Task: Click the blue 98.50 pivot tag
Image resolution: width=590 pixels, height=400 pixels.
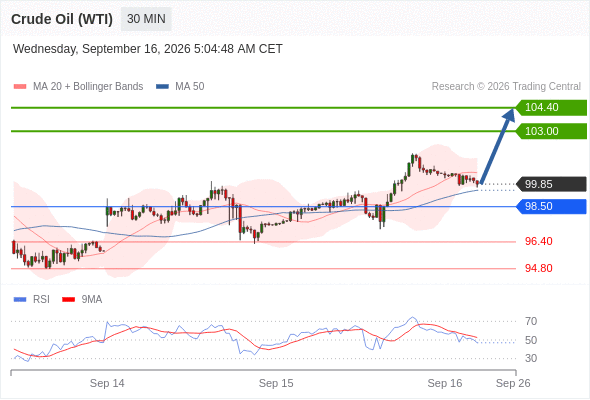Action: [551, 207]
